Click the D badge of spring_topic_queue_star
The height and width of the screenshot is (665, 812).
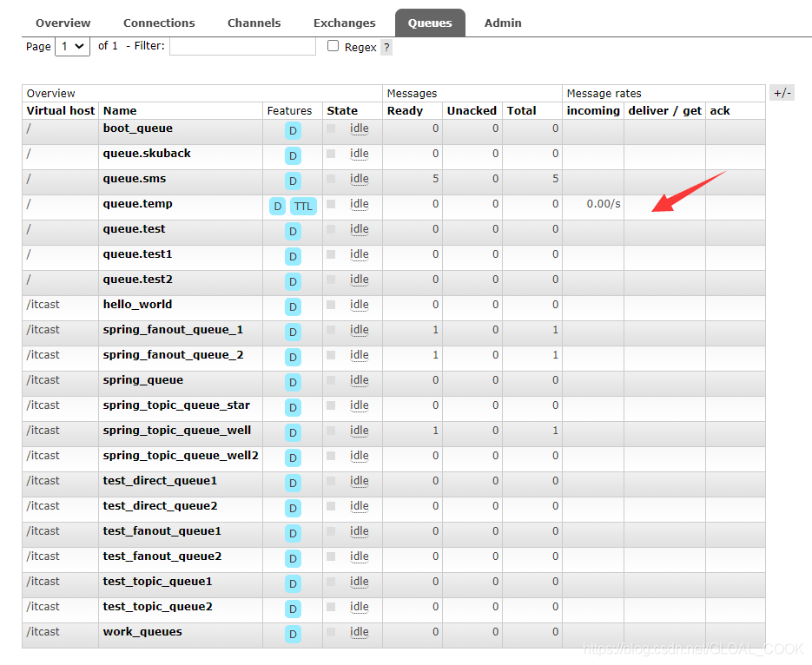point(294,408)
